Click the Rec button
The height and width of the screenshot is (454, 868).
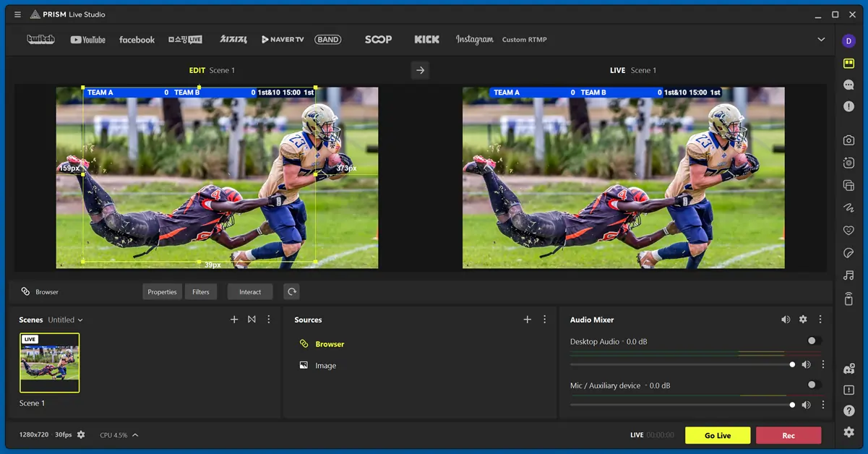(x=788, y=435)
